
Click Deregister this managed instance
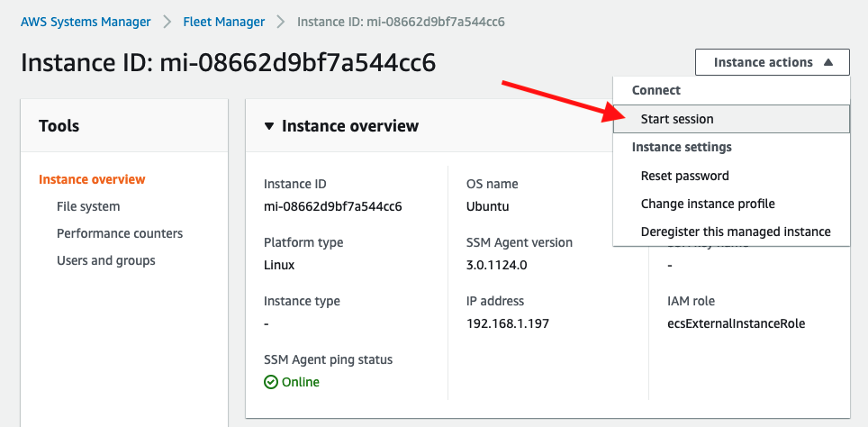coord(731,232)
